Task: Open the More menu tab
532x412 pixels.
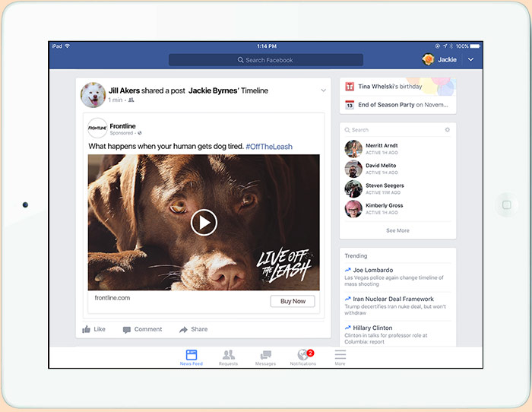Action: (340, 355)
